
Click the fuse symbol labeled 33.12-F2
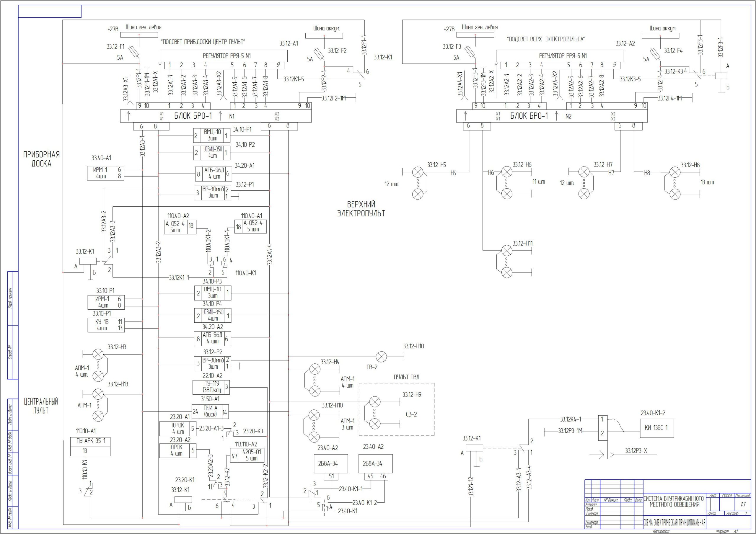318,54
